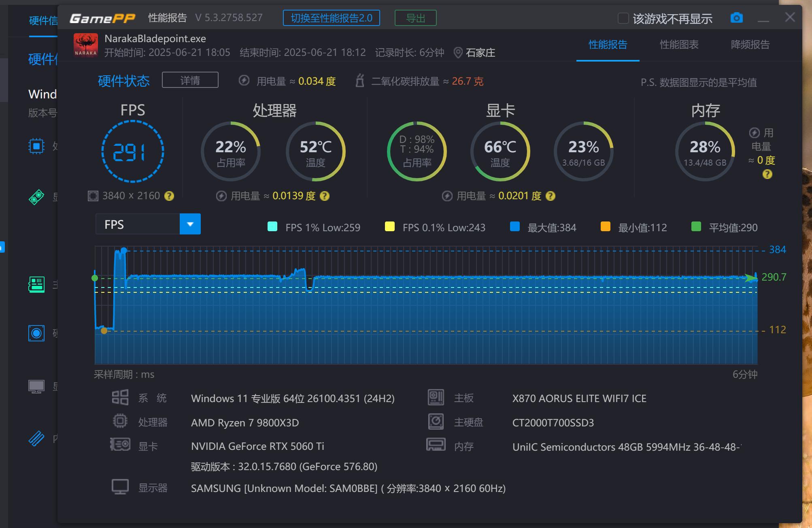Screen dimensions: 812x528
Task: Switch to 降频报告 tab
Action: tap(750, 45)
